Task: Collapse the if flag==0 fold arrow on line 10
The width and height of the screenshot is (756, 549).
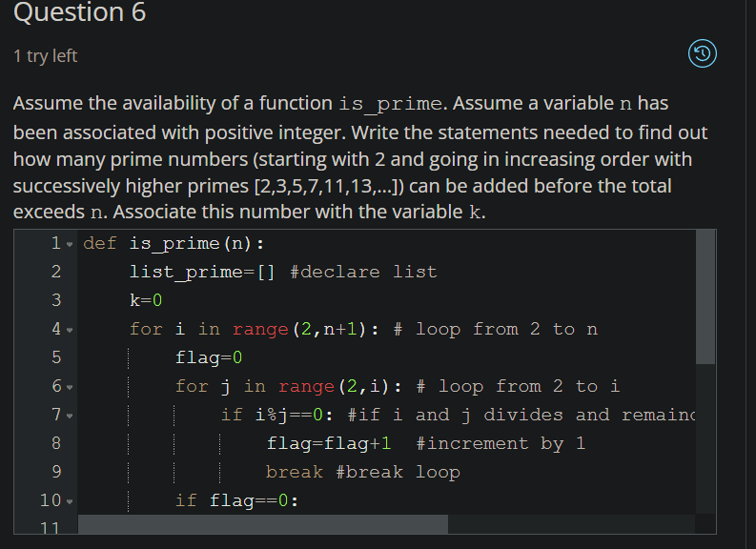Action: pos(70,501)
